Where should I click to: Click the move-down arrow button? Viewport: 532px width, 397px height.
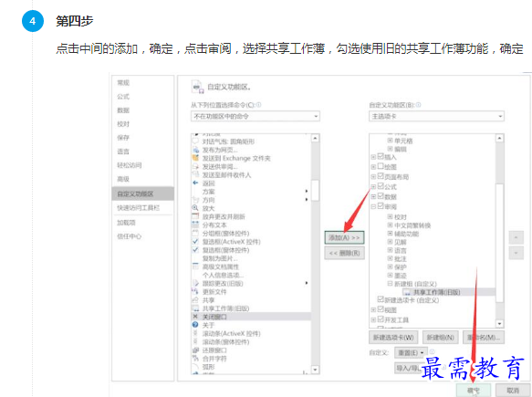coord(516,253)
